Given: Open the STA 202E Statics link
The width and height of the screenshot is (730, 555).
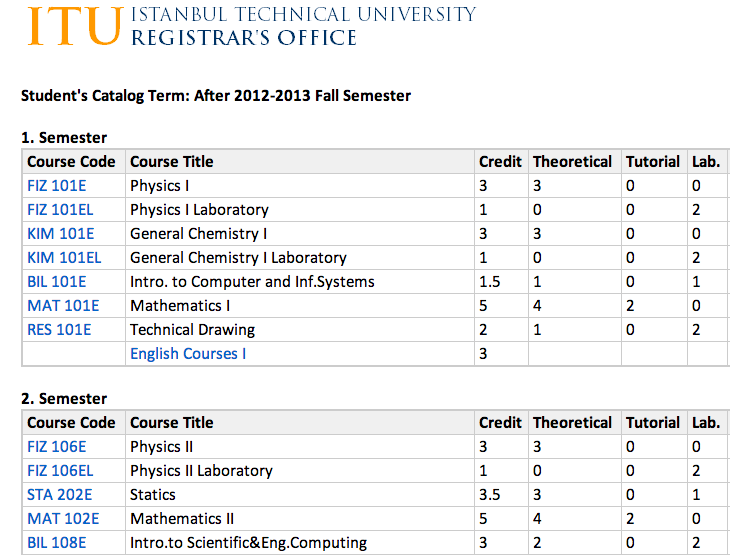Looking at the screenshot, I should point(59,495).
